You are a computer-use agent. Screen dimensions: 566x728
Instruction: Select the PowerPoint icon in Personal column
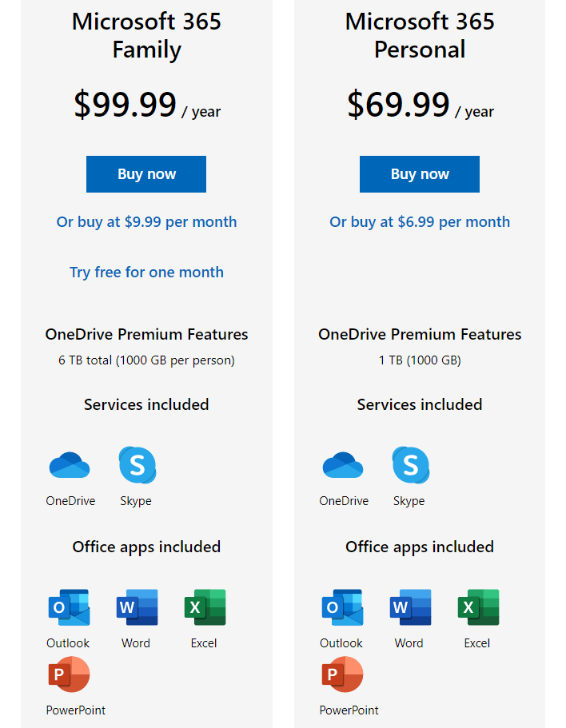click(342, 674)
